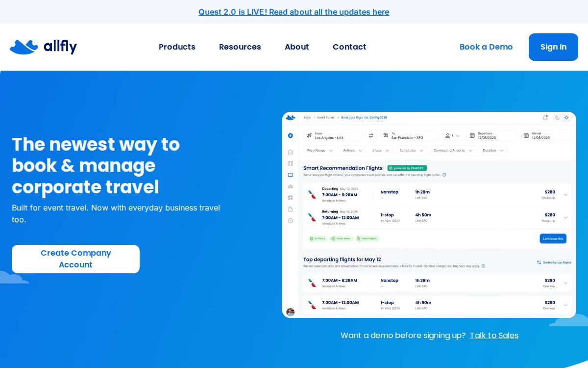Click the In Policy badge
This screenshot has height=368, width=588.
point(318,238)
